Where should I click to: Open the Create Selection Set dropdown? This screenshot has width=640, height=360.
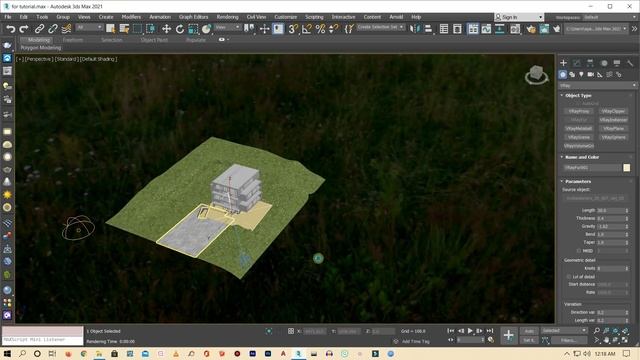coord(381,27)
